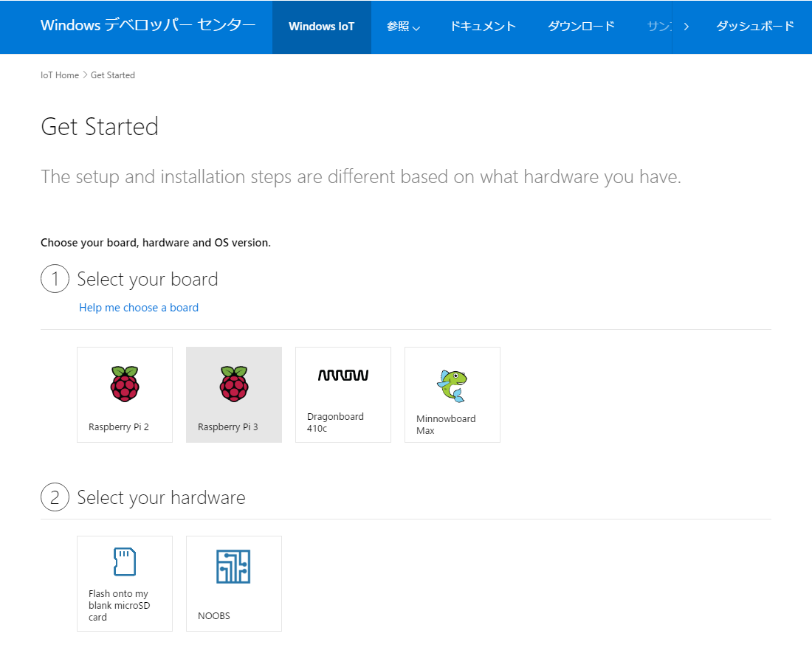This screenshot has width=812, height=656.
Task: Open 'Help me choose a board' link
Action: tap(139, 308)
